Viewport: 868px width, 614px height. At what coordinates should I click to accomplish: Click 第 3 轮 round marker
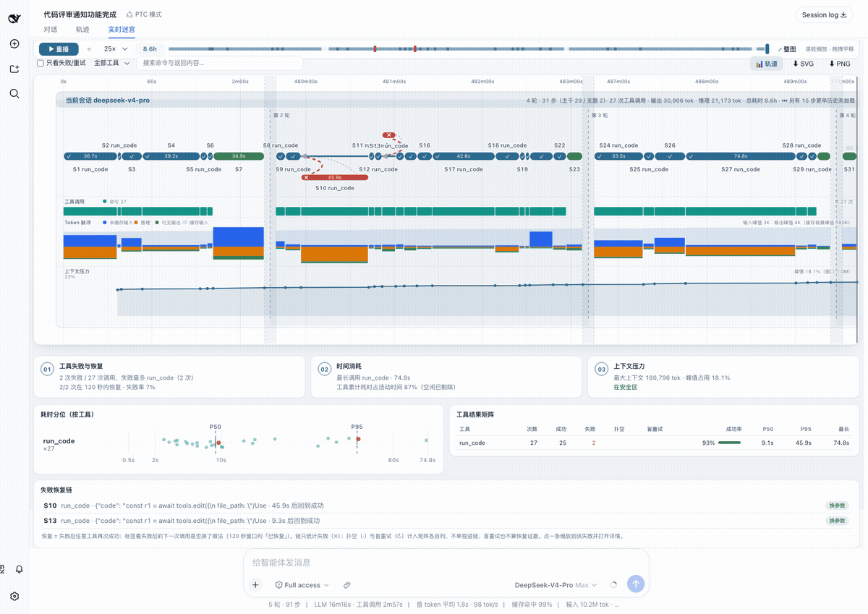[599, 115]
